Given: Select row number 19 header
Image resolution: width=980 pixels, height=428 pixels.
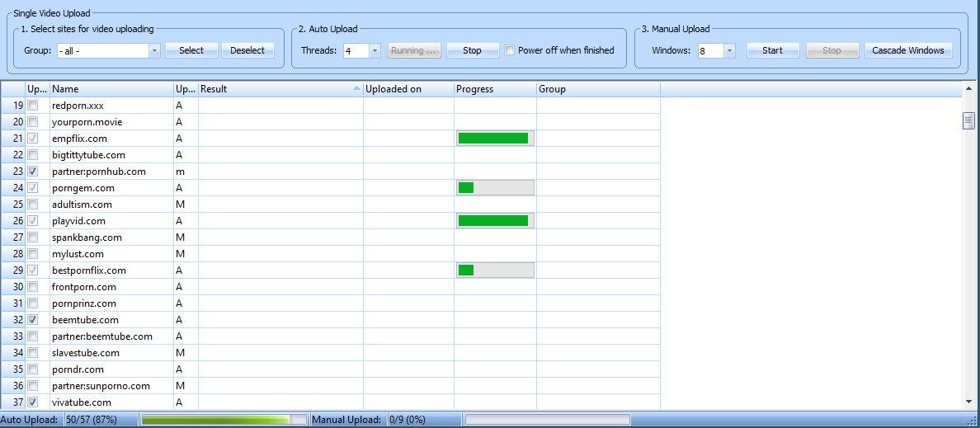Looking at the screenshot, I should point(12,106).
